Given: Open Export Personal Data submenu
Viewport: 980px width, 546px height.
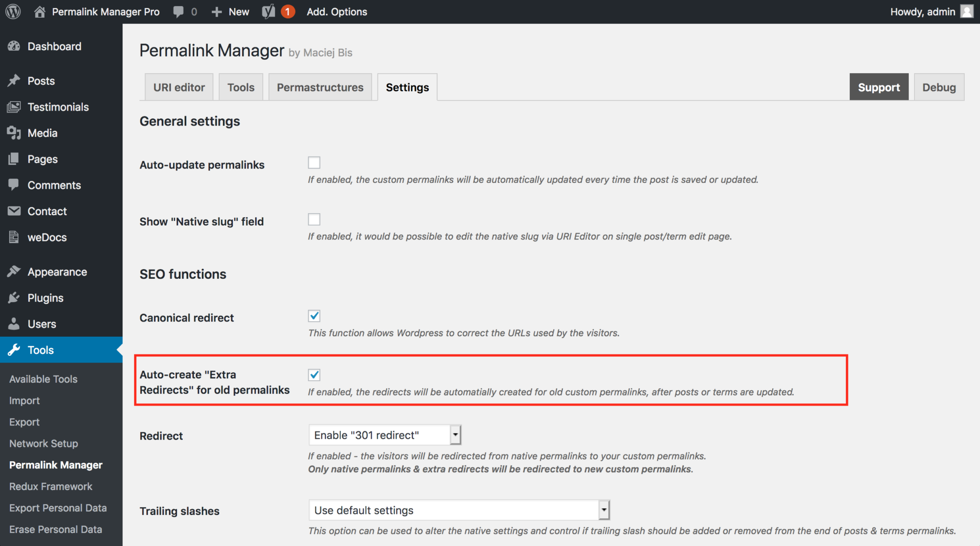Looking at the screenshot, I should click(x=58, y=508).
